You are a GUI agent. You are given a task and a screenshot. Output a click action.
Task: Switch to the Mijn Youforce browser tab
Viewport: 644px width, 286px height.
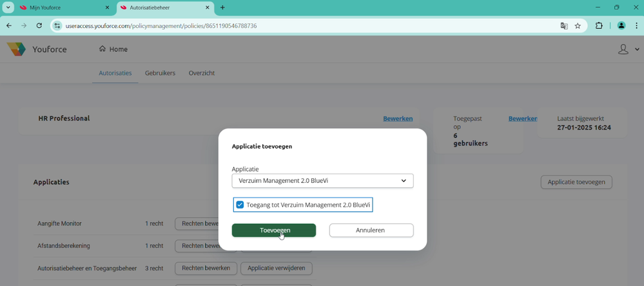coord(65,7)
